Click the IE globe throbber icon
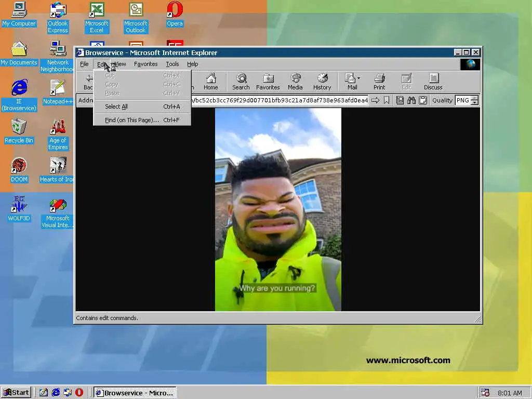Viewport: 532px width, 399px height. click(470, 64)
